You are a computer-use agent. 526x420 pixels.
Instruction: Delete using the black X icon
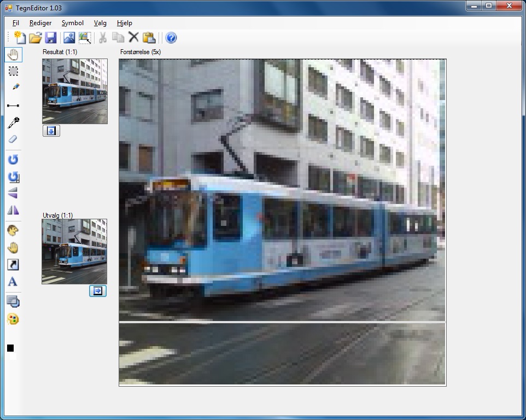pyautogui.click(x=133, y=37)
